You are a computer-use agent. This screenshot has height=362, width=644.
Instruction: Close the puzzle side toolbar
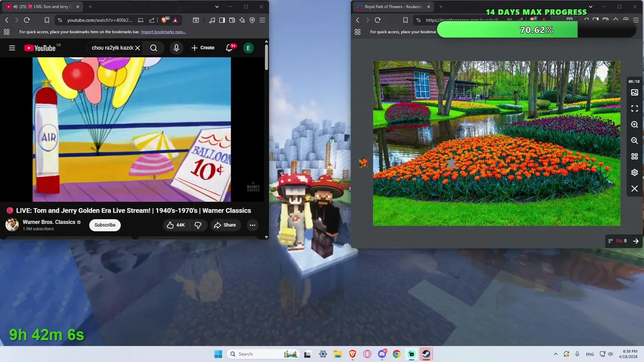(x=634, y=189)
